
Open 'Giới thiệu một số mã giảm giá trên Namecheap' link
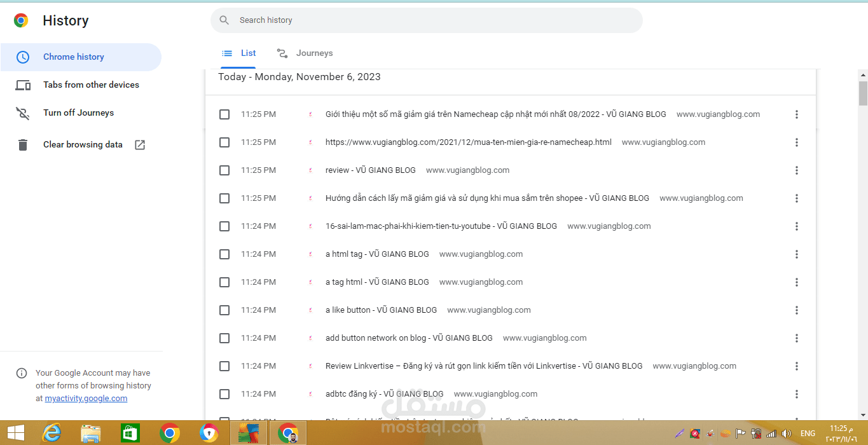[x=496, y=114]
